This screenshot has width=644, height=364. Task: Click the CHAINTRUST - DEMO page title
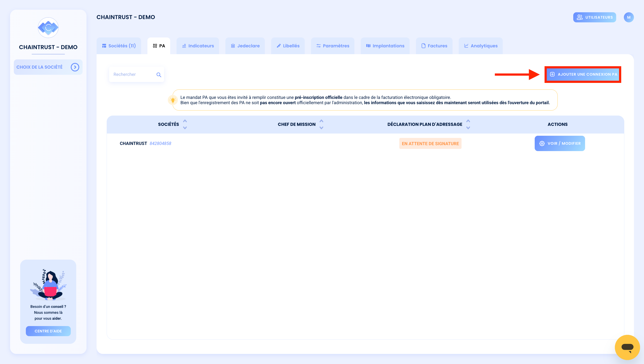click(126, 17)
